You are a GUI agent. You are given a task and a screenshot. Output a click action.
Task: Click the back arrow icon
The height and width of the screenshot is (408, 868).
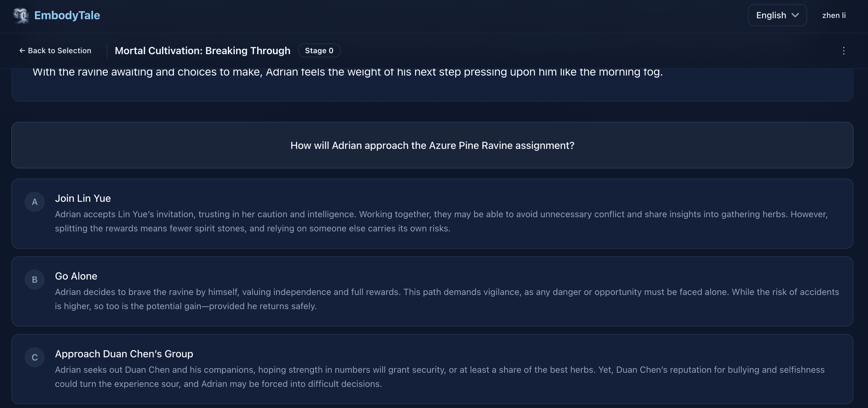click(x=21, y=50)
